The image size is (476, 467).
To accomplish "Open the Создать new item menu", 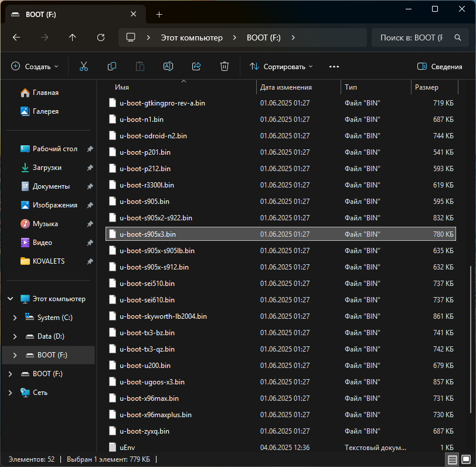I will point(35,67).
